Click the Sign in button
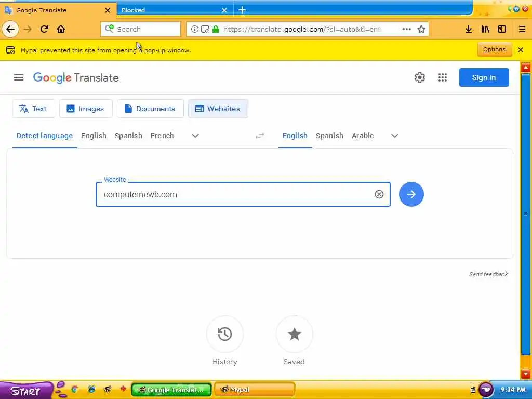This screenshot has width=532, height=399. click(484, 77)
